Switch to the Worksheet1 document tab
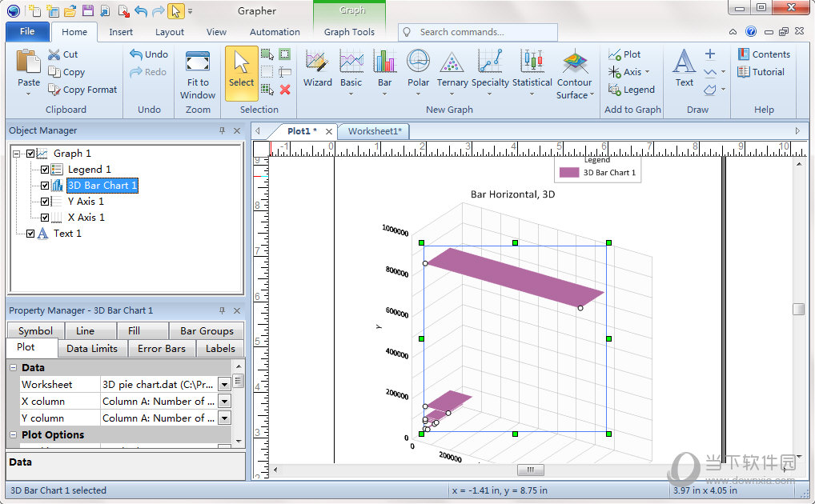The image size is (815, 504). [374, 131]
